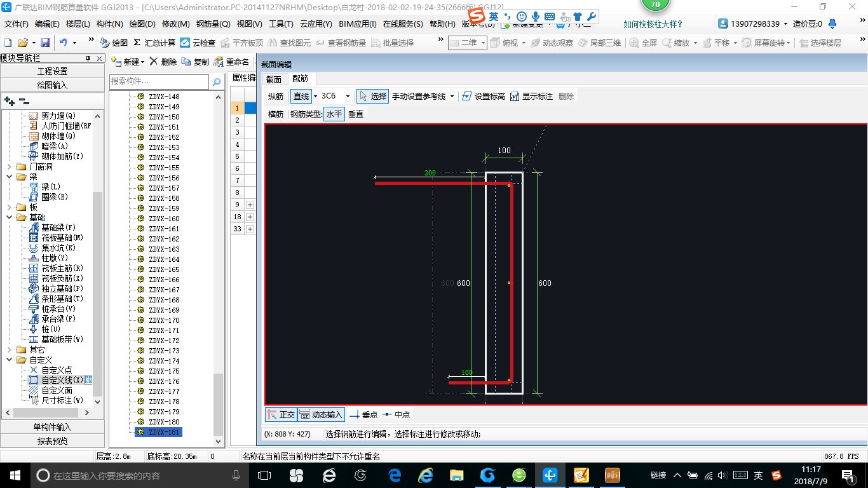
Task: Click the search magnifier beside component search box
Action: (x=216, y=81)
